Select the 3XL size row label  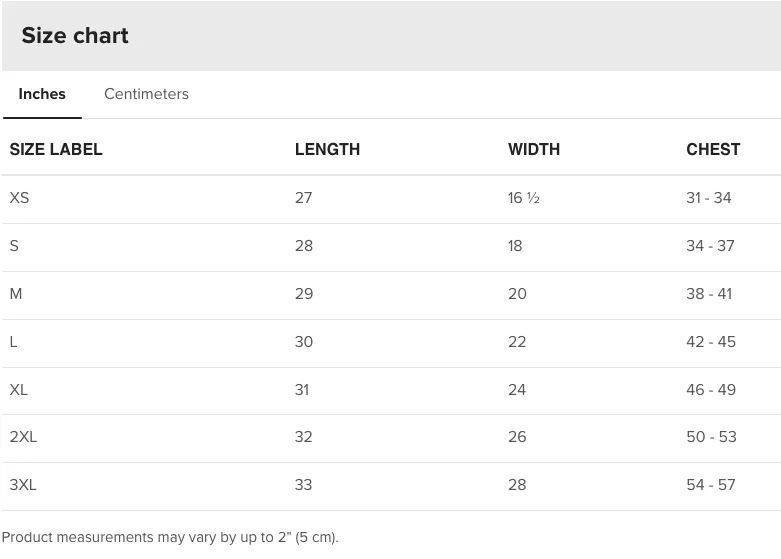click(23, 484)
